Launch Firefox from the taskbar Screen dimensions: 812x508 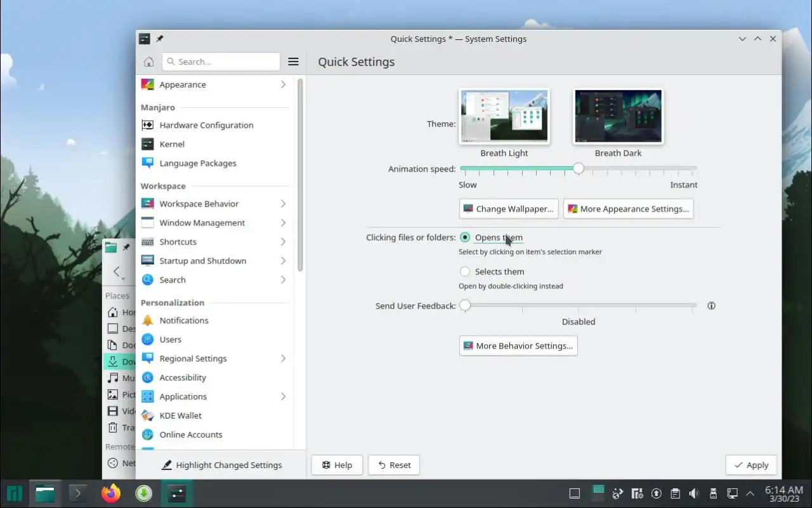point(110,493)
